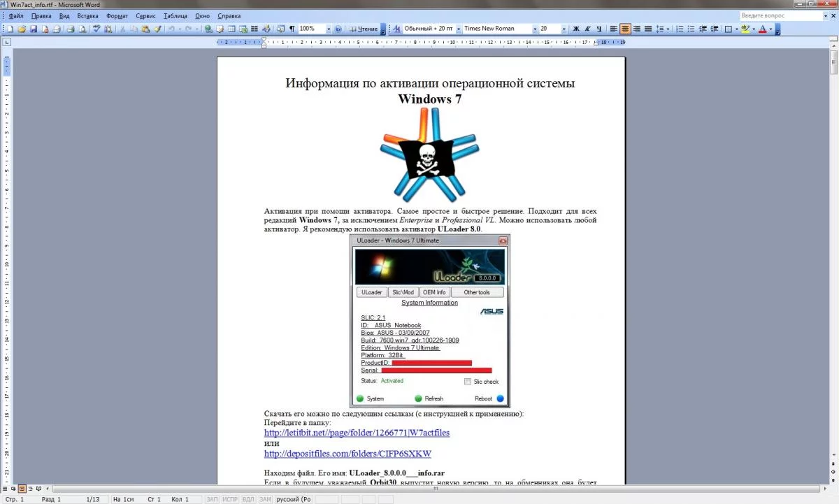Justify the paragraph text
Viewport: 839px width, 504px height.
[x=648, y=29]
